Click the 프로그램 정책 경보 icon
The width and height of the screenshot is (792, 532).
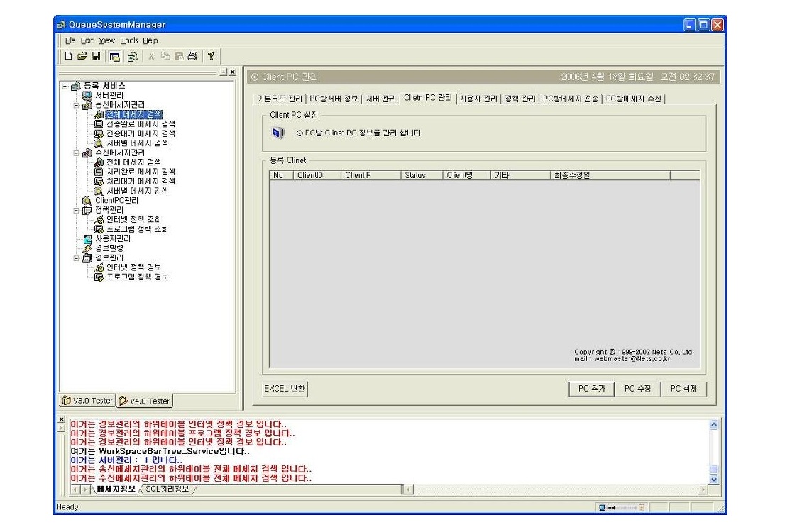pyautogui.click(x=99, y=277)
